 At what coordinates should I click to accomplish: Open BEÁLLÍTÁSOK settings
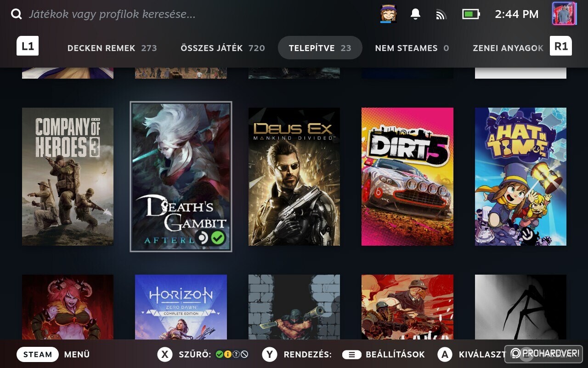[x=395, y=355]
